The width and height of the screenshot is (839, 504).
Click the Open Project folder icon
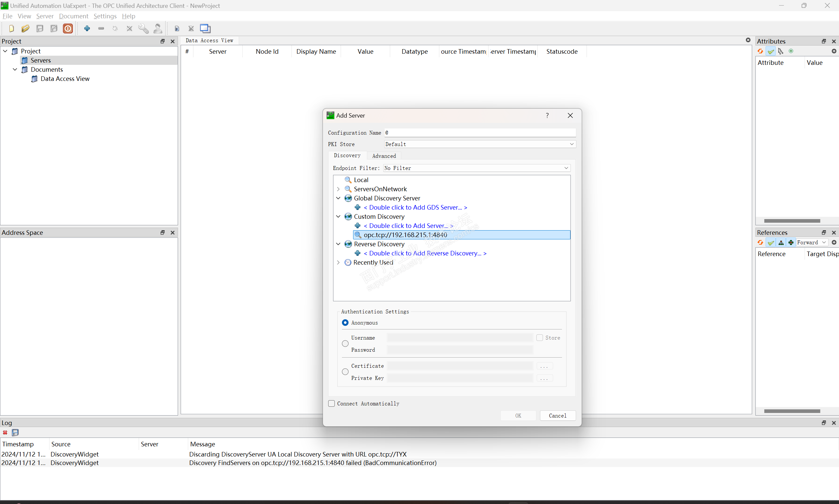(x=25, y=28)
